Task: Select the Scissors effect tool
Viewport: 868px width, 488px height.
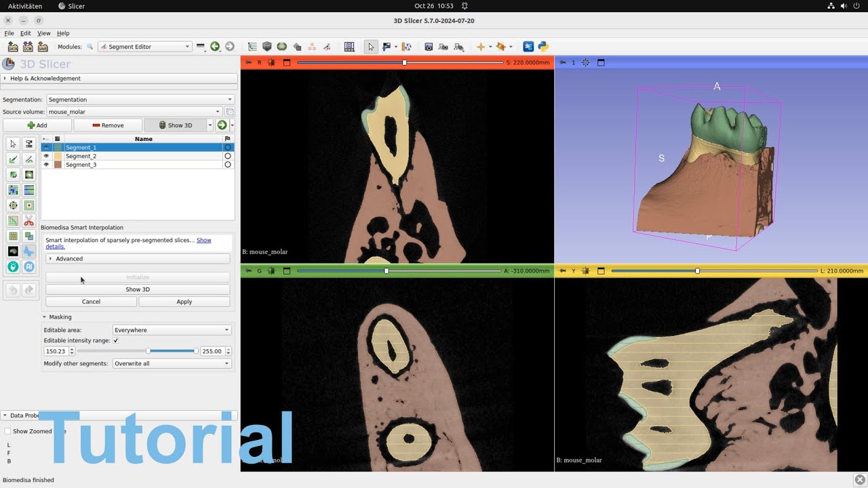Action: (28, 221)
